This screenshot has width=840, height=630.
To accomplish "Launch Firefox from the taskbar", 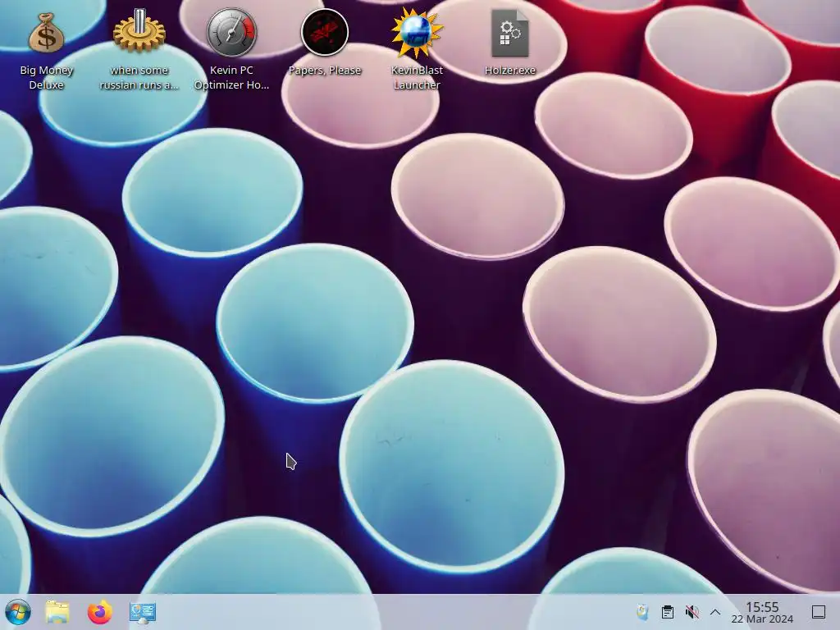I will coord(99,612).
